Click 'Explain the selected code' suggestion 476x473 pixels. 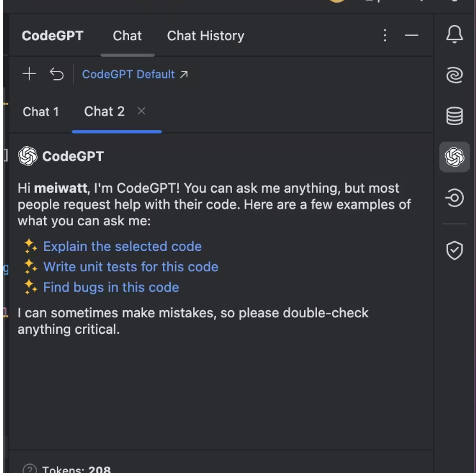pos(122,246)
